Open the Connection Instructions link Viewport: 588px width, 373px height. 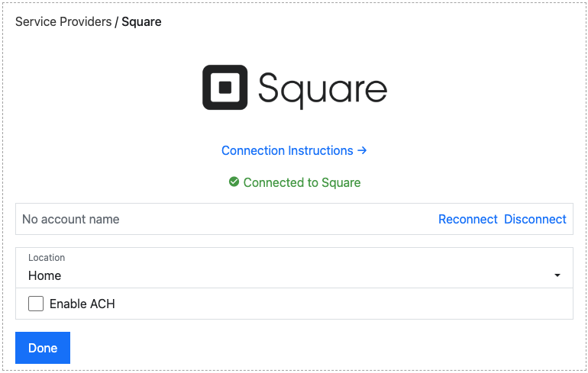(x=294, y=150)
